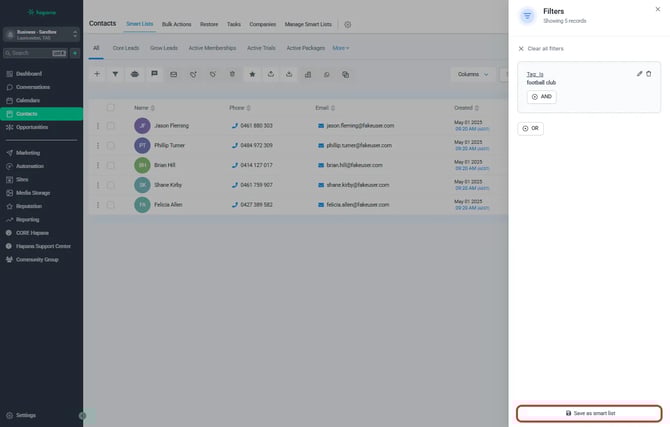Screen dimensions: 670x427
Task: Click Clear all filters
Action: 545,48
